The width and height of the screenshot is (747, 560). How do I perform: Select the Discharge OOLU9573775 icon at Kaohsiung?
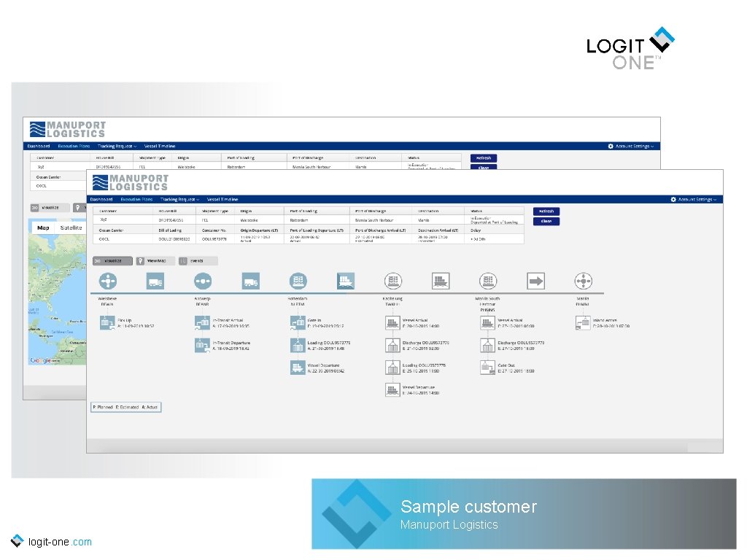pos(392,345)
